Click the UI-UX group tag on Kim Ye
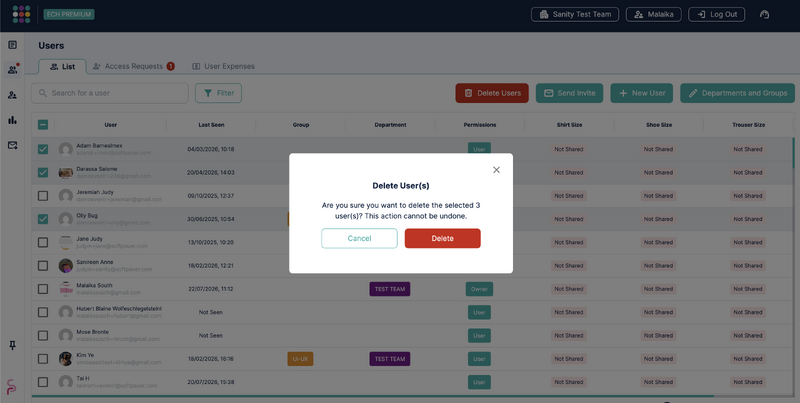 tap(300, 359)
